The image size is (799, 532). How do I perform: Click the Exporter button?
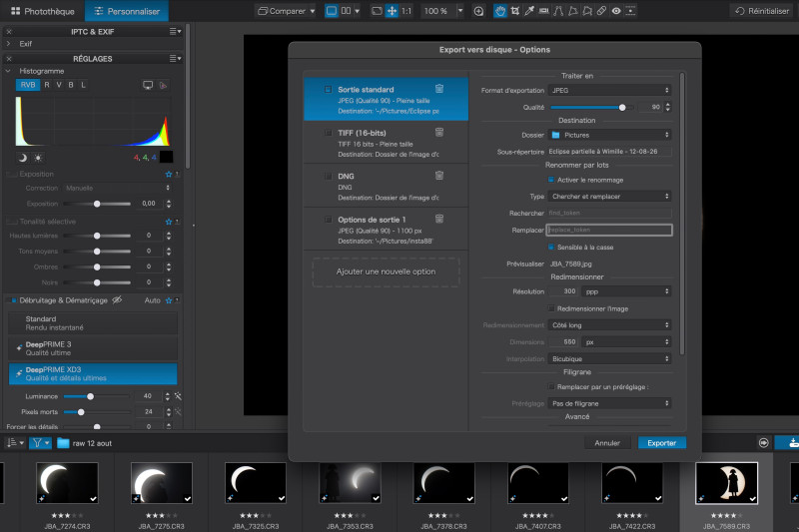(662, 443)
